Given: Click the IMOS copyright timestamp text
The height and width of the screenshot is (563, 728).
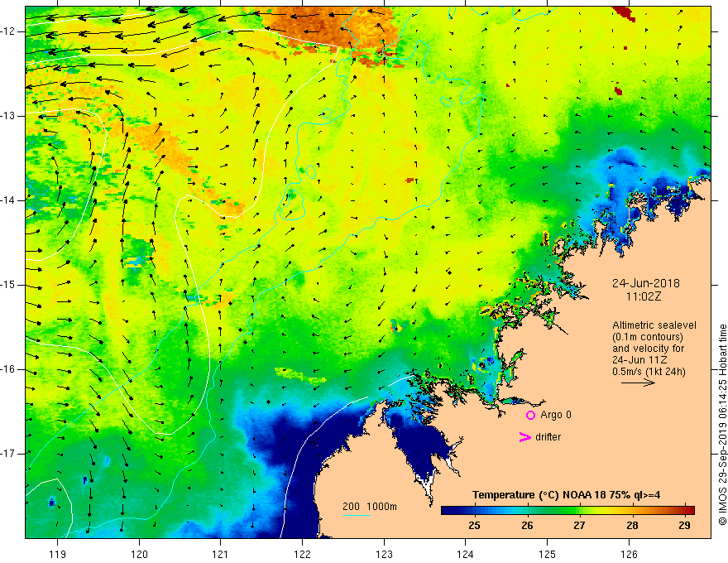Looking at the screenshot, I should coord(722,425).
